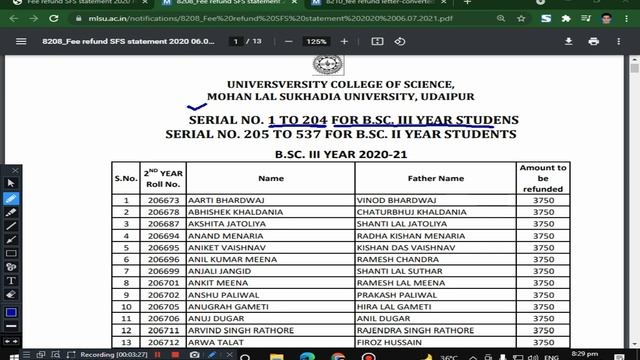Download the PDF file
The image size is (640, 360).
click(568, 42)
